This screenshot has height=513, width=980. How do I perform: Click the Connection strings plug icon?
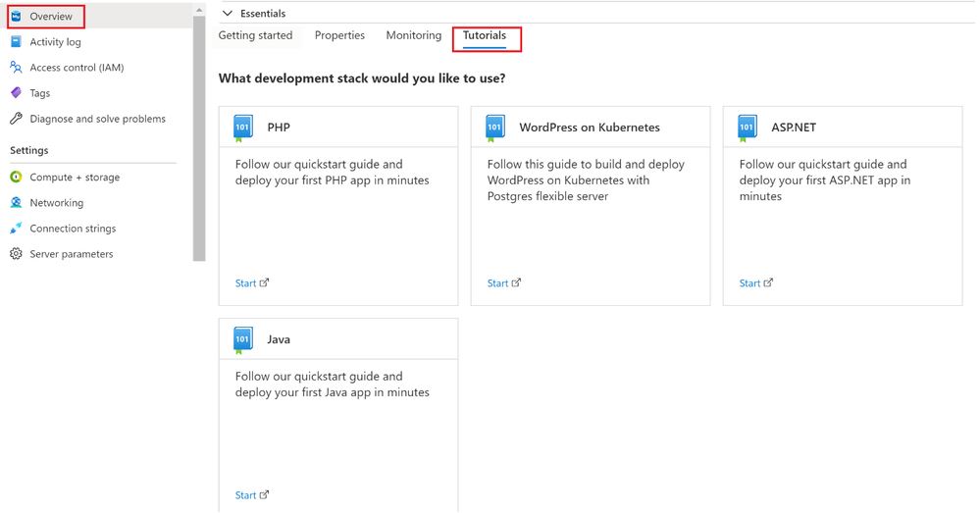pyautogui.click(x=17, y=229)
